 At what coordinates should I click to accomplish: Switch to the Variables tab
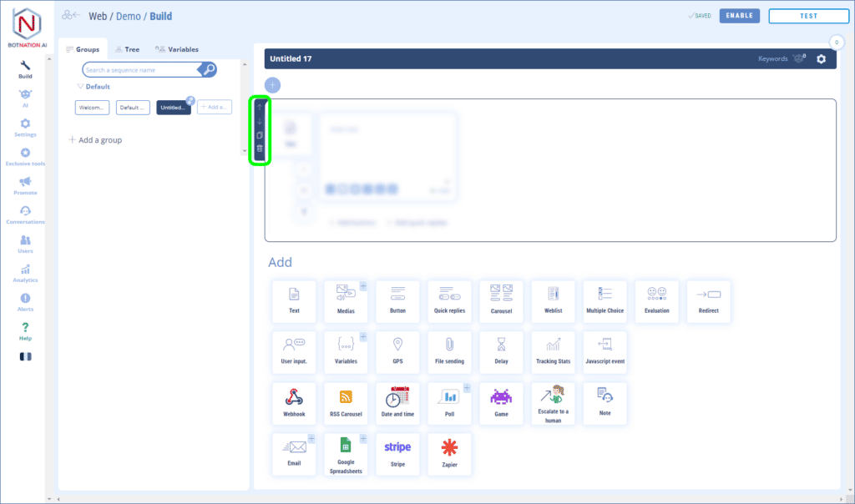point(175,48)
